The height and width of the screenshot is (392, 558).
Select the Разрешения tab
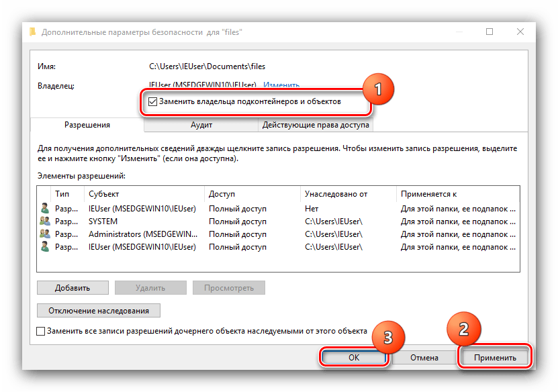[x=87, y=125]
